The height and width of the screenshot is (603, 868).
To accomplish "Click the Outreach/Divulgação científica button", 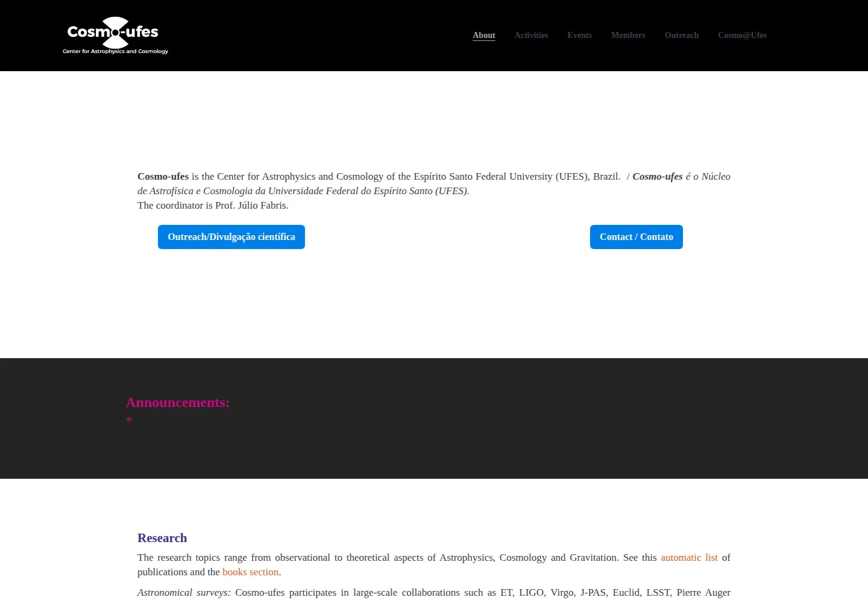I will (231, 237).
